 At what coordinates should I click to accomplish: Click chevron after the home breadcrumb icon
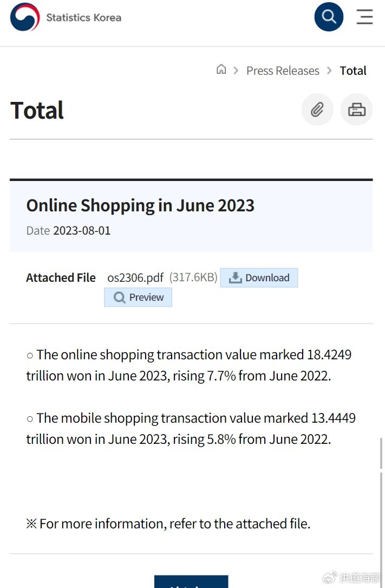(x=236, y=70)
